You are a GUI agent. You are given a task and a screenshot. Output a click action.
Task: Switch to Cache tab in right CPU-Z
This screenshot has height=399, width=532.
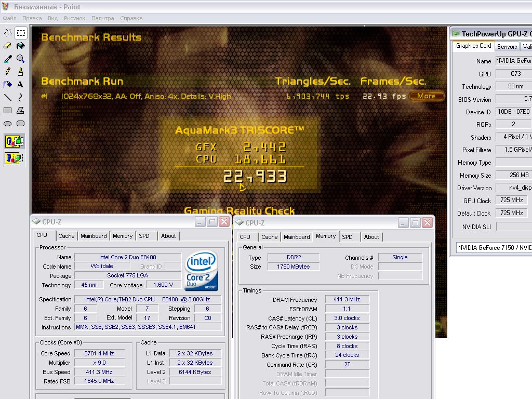pos(270,237)
